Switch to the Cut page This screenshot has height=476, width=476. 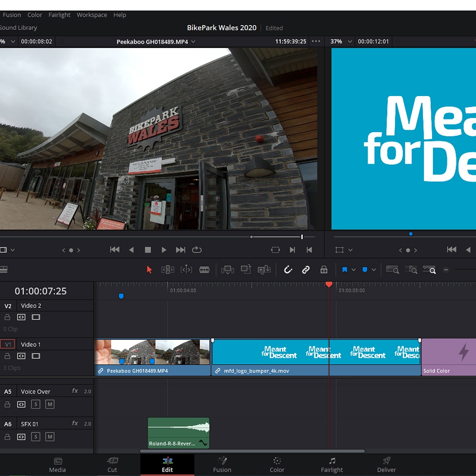point(112,465)
